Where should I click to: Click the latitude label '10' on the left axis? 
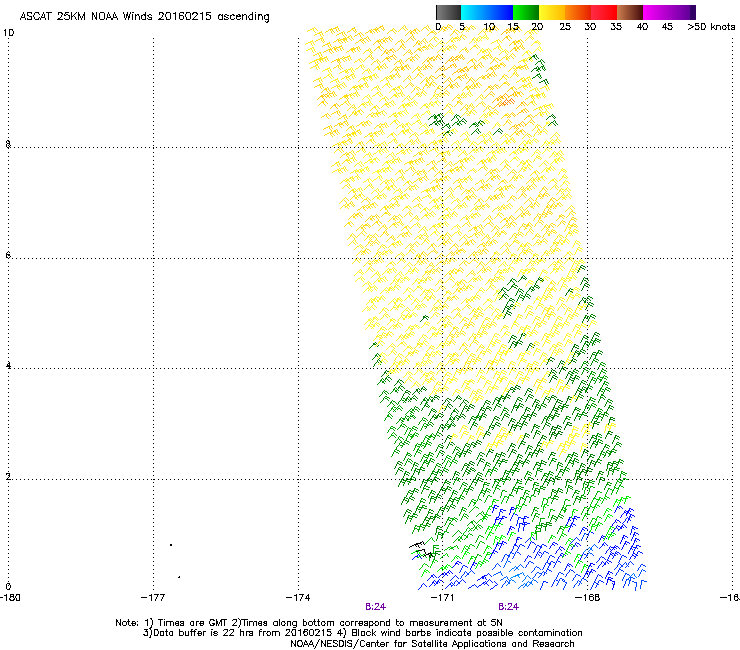pos(9,33)
